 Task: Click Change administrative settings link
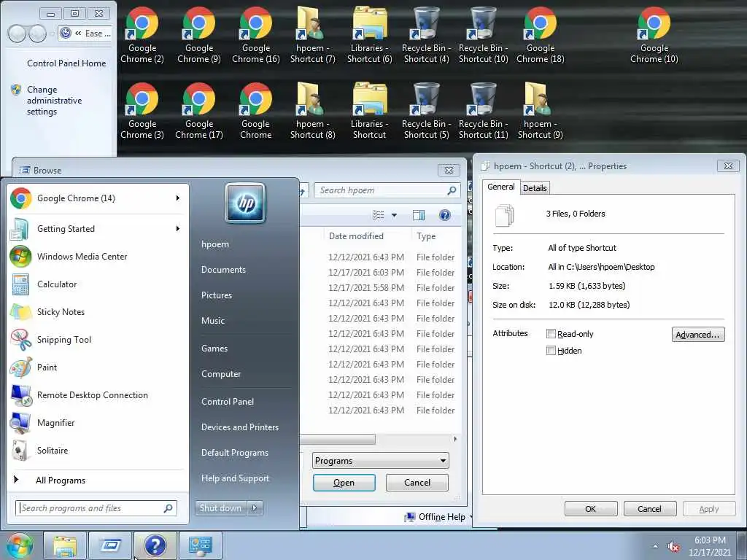pyautogui.click(x=54, y=101)
